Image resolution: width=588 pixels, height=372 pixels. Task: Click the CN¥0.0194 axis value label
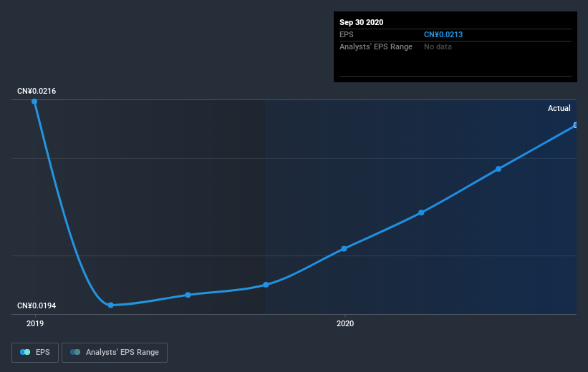point(37,305)
